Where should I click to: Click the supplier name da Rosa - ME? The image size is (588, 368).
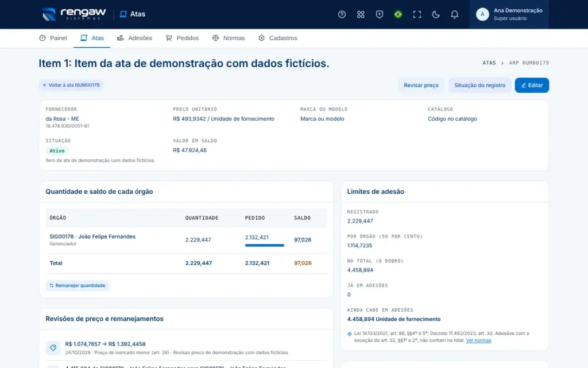(x=62, y=118)
